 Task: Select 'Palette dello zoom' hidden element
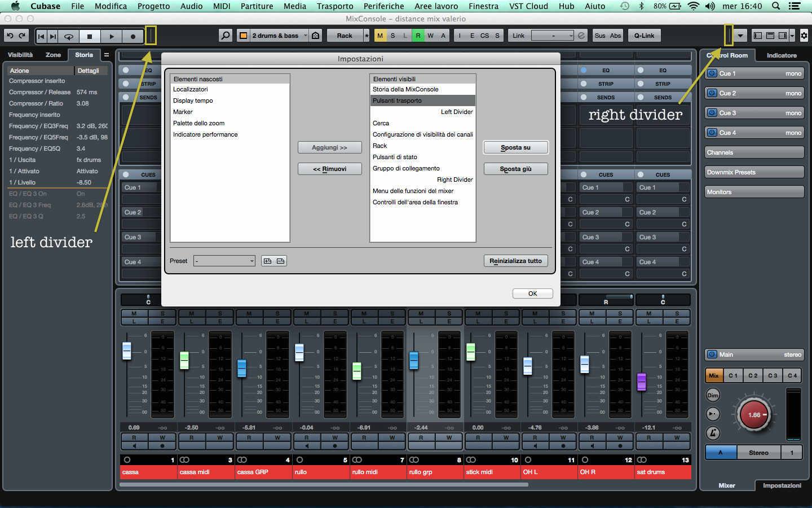(230, 123)
